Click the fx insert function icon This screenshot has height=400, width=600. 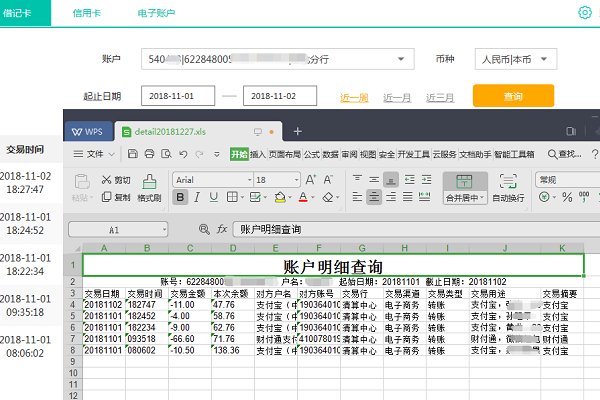pyautogui.click(x=222, y=229)
